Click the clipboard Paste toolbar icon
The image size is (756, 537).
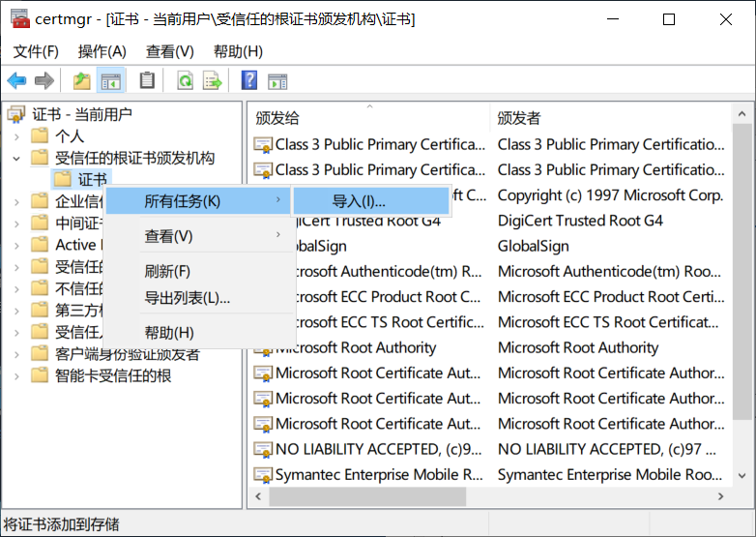tap(147, 80)
